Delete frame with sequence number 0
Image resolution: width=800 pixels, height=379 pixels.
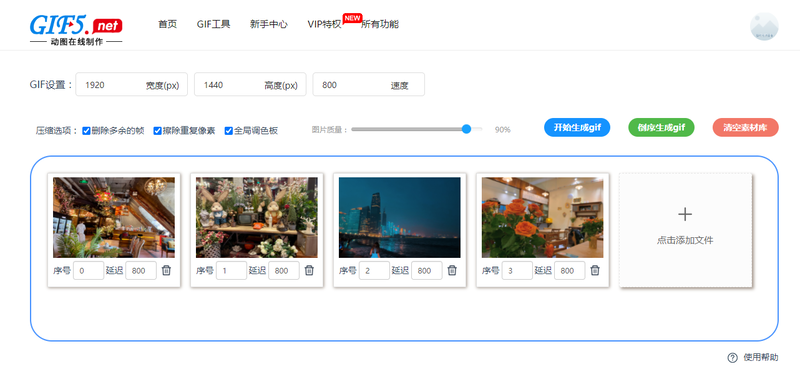166,270
